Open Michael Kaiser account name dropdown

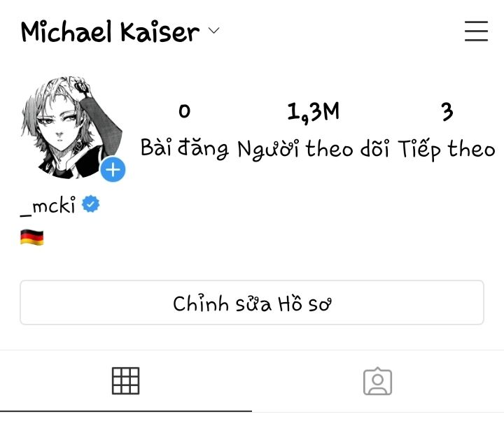[x=110, y=31]
